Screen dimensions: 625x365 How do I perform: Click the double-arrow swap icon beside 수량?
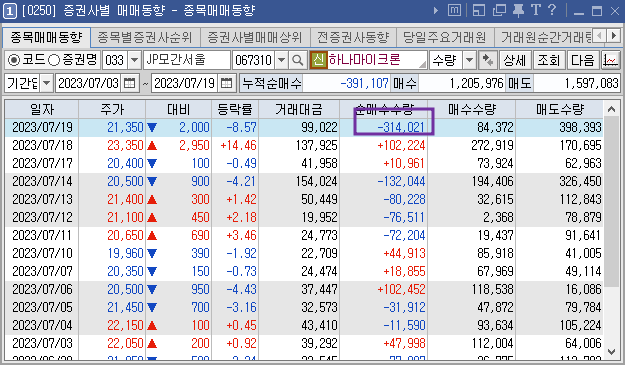487,60
